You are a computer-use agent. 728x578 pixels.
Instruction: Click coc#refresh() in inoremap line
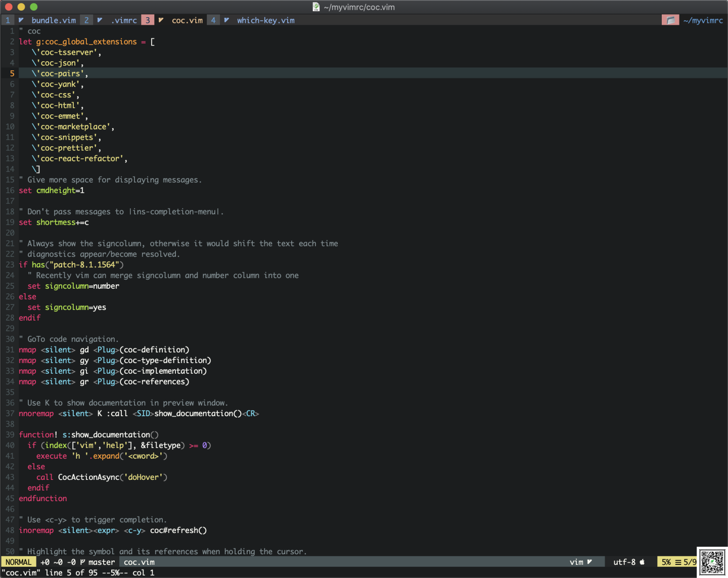click(178, 530)
